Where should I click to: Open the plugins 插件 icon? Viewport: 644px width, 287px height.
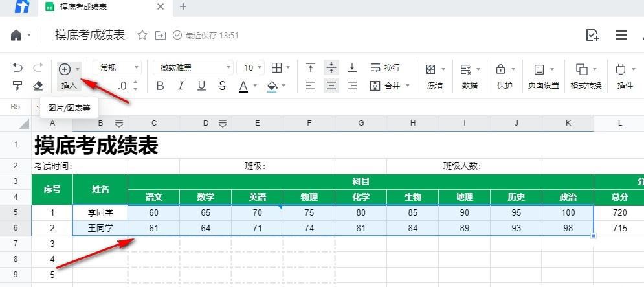tap(621, 69)
